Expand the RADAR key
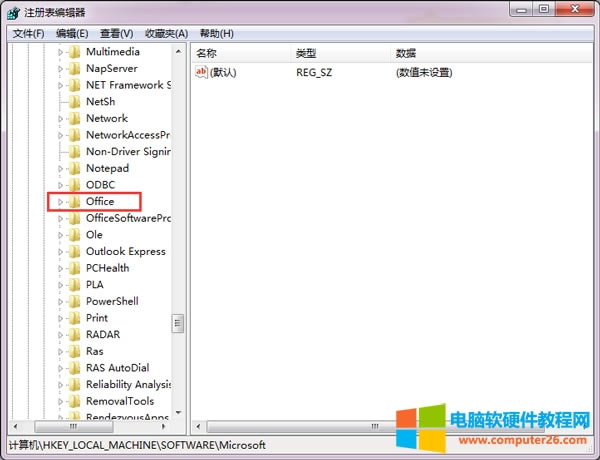 point(60,335)
